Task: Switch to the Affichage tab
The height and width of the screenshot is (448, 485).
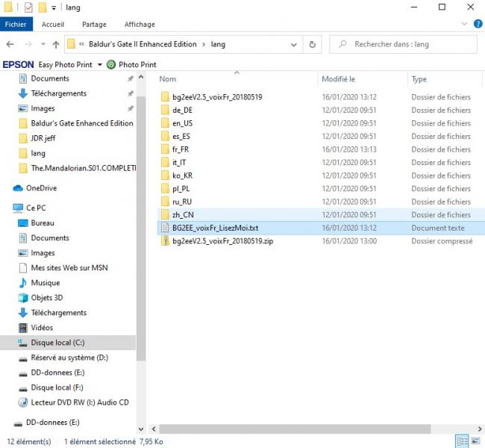Action: 140,25
